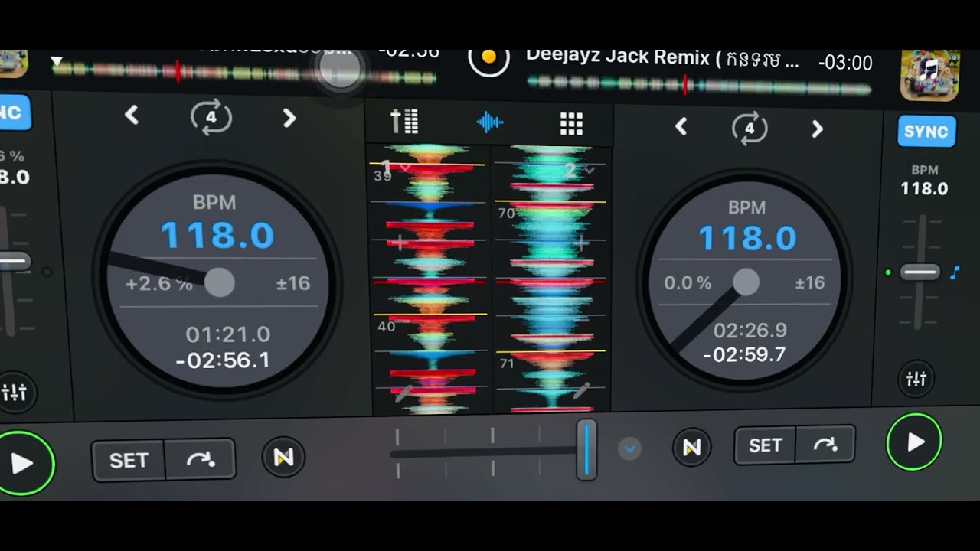Screen dimensions: 980x551
Task: Toggle SYNC on the right deck
Action: tap(926, 132)
